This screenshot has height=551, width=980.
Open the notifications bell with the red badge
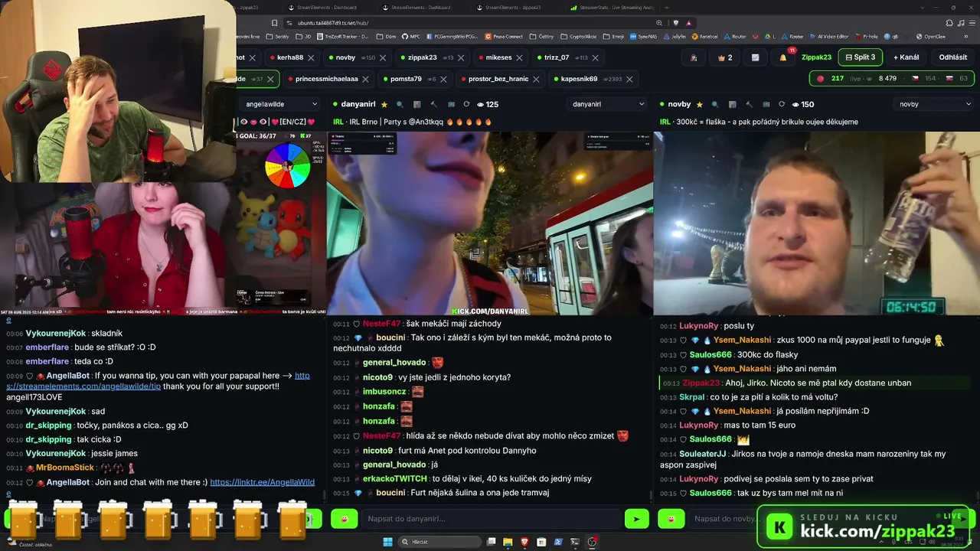(783, 57)
